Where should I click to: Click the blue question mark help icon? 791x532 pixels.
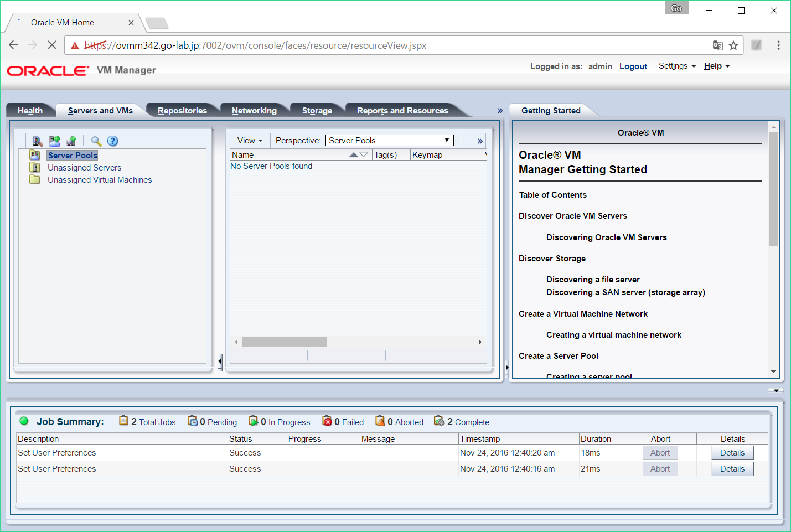(x=112, y=141)
